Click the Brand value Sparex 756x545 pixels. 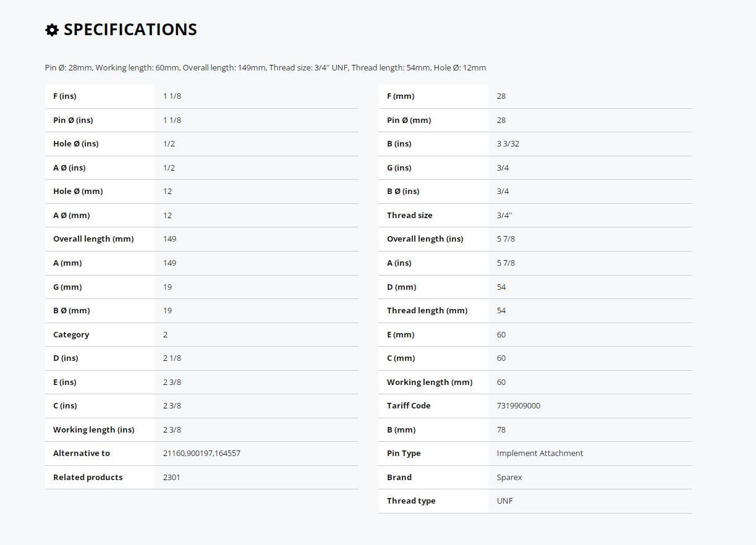[509, 477]
